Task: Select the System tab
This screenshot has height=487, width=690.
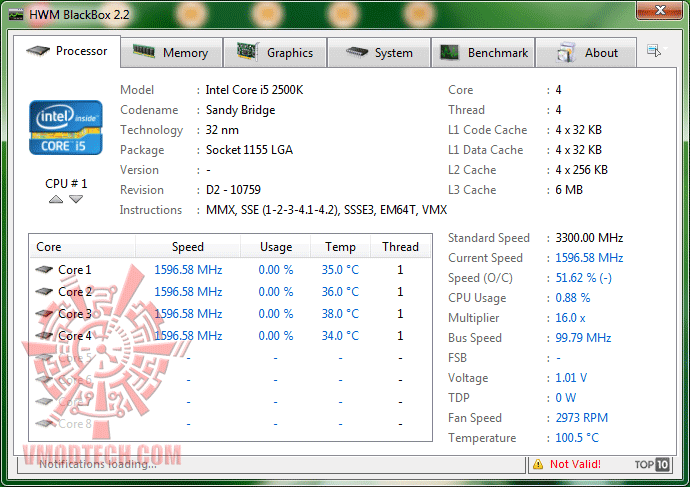Action: tap(379, 53)
